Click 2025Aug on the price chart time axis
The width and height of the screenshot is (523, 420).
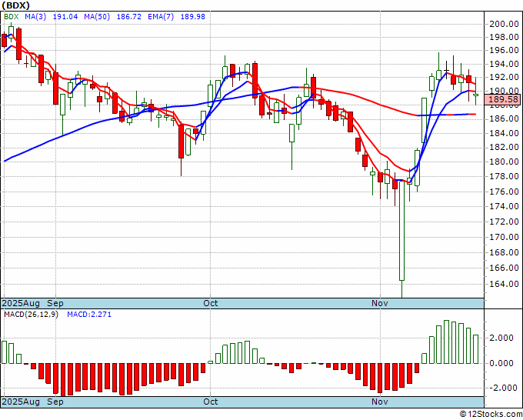(21, 303)
